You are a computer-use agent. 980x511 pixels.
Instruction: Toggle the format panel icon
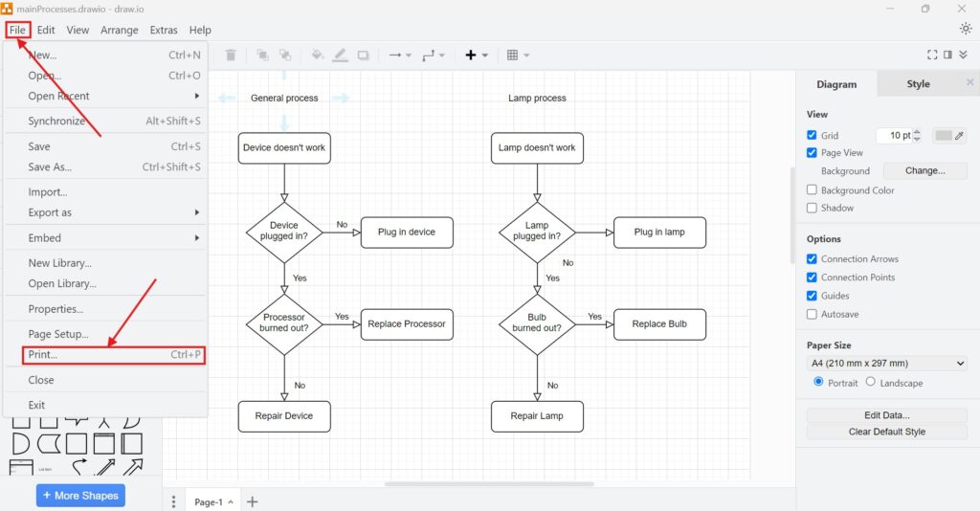click(x=947, y=56)
